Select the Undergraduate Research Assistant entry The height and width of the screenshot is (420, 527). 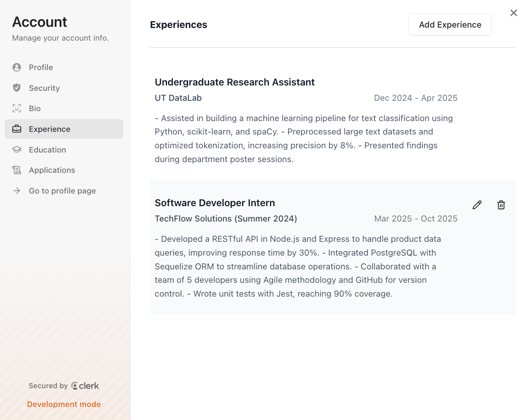[234, 82]
